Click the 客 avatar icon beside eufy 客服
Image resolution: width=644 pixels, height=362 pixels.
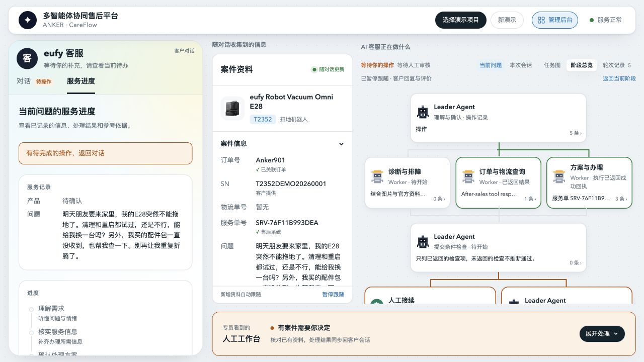click(x=27, y=58)
